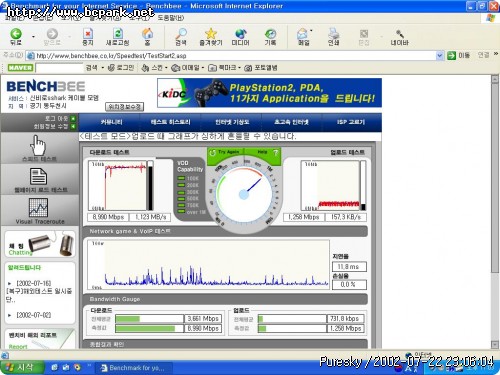Open the Help menu in menu bar
500x375 pixels.
pyautogui.click(x=171, y=18)
